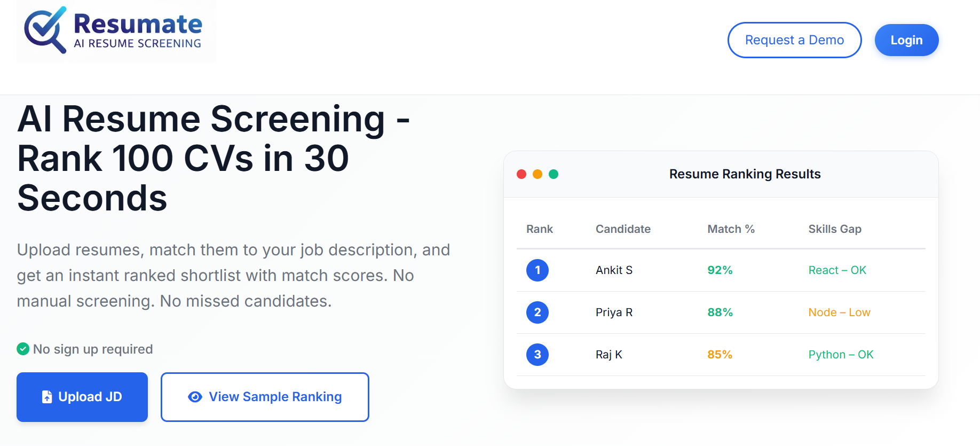The width and height of the screenshot is (980, 446).
Task: Click the rank 2 circle badge
Action: coord(538,312)
